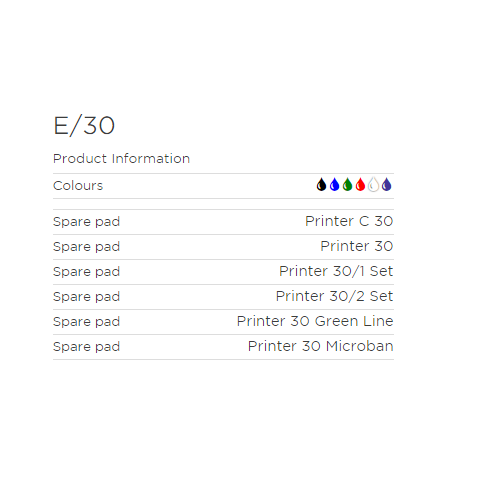The height and width of the screenshot is (498, 500).
Task: Open the Printer 30 spare pad link
Action: pyautogui.click(x=357, y=246)
